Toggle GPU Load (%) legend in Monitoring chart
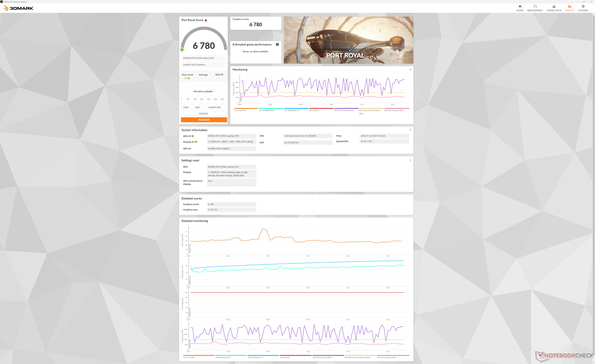Screen dimensions: 595x364 pyautogui.click(x=314, y=110)
